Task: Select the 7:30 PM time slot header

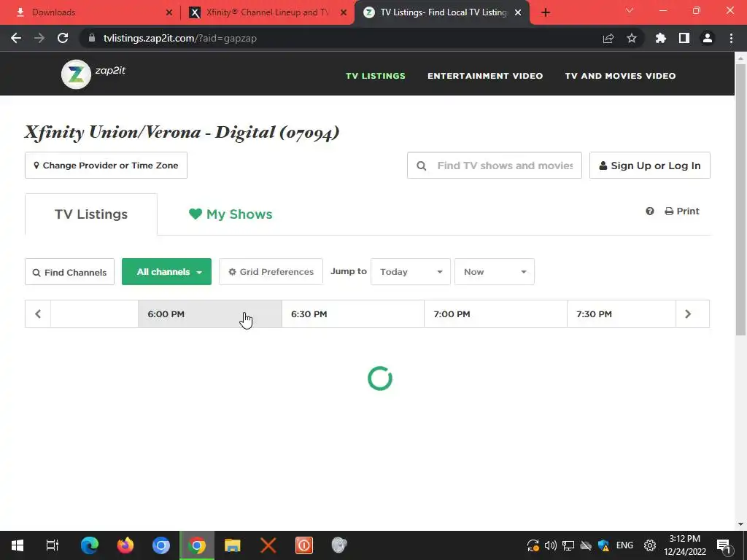Action: tap(622, 314)
